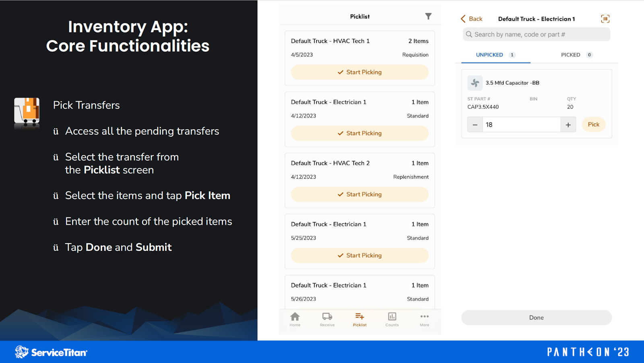The width and height of the screenshot is (644, 363).
Task: Decrease pick quantity with minus button
Action: tap(475, 125)
